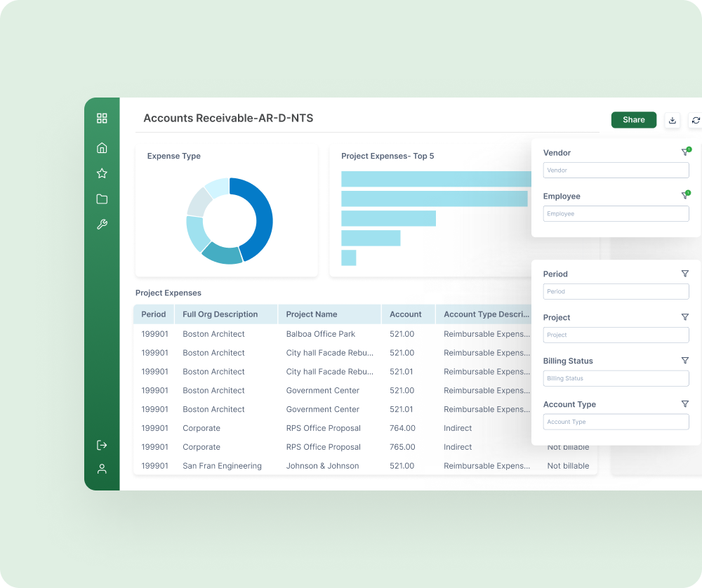Open the dashboard grid icon in sidebar
Image resolution: width=702 pixels, height=588 pixels.
pyautogui.click(x=102, y=119)
